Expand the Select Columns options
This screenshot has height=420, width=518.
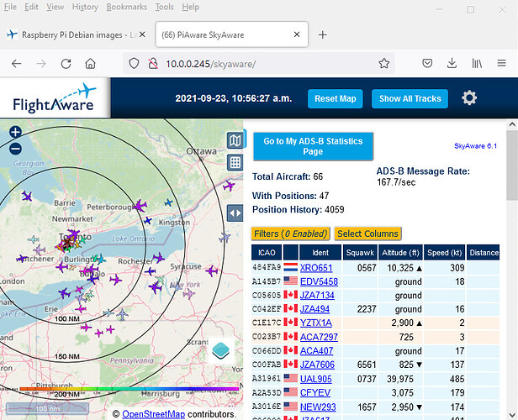tap(367, 233)
